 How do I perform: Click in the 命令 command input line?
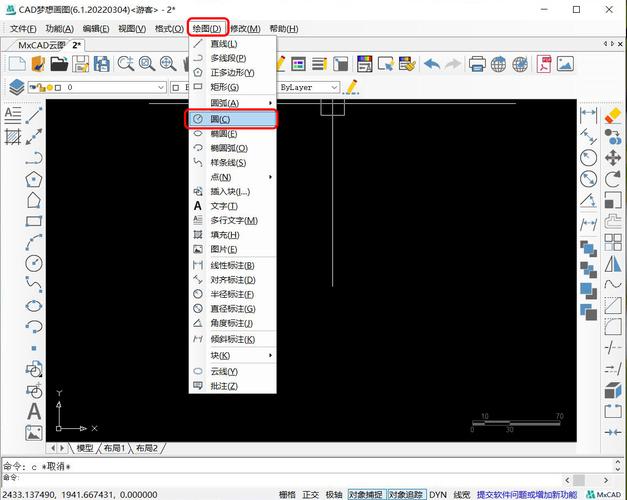pos(300,478)
